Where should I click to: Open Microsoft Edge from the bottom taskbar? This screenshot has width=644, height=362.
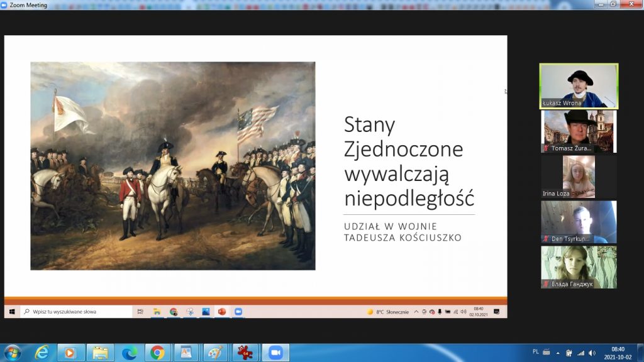point(130,353)
